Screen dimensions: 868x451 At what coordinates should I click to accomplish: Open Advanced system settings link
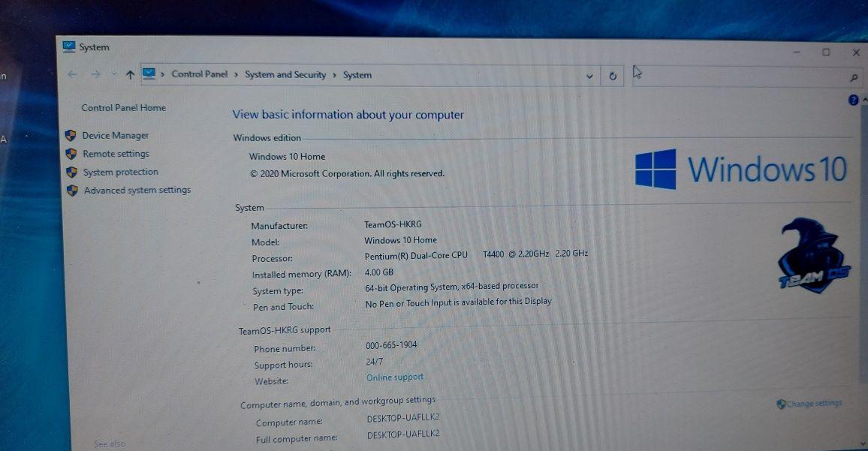[x=137, y=190]
